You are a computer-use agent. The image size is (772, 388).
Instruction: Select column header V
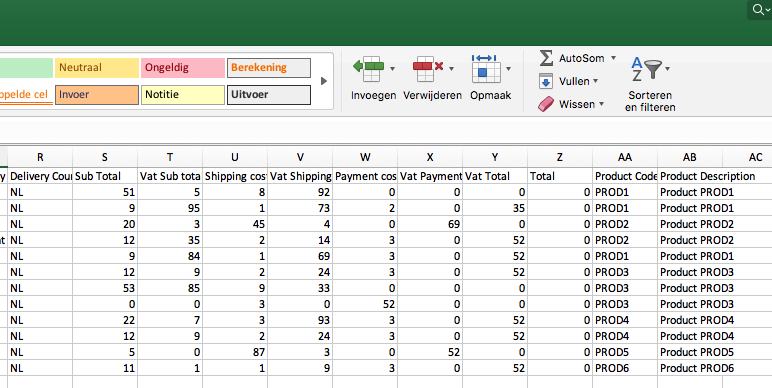300,158
